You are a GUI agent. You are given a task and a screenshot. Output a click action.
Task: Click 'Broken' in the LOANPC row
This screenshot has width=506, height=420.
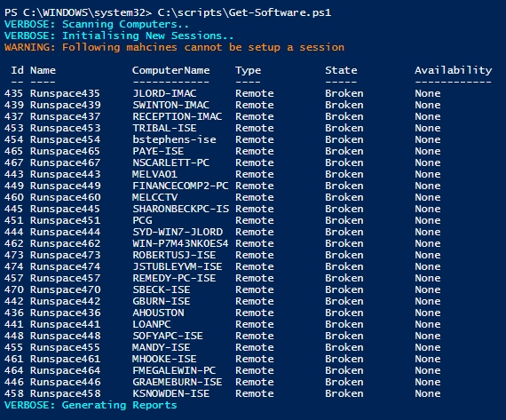click(x=344, y=324)
